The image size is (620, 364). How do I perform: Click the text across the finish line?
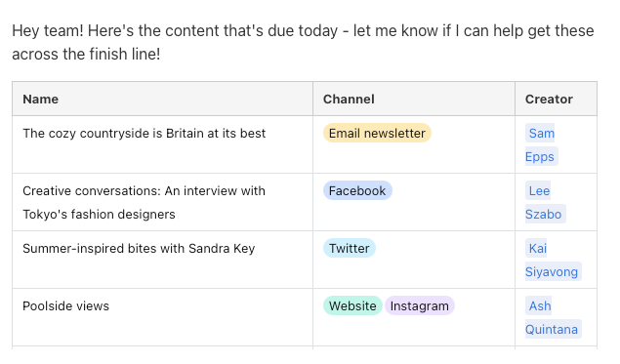(x=86, y=54)
